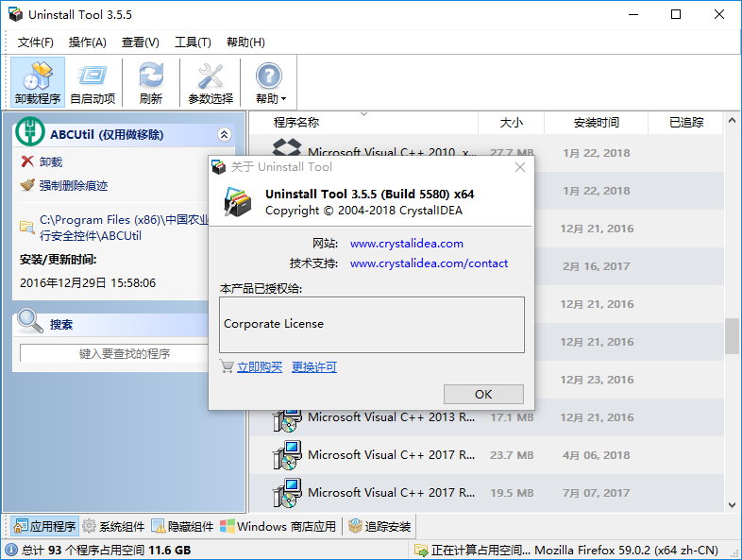Click the 12月 23, 2016 date cell
742x560 pixels.
pos(597,380)
